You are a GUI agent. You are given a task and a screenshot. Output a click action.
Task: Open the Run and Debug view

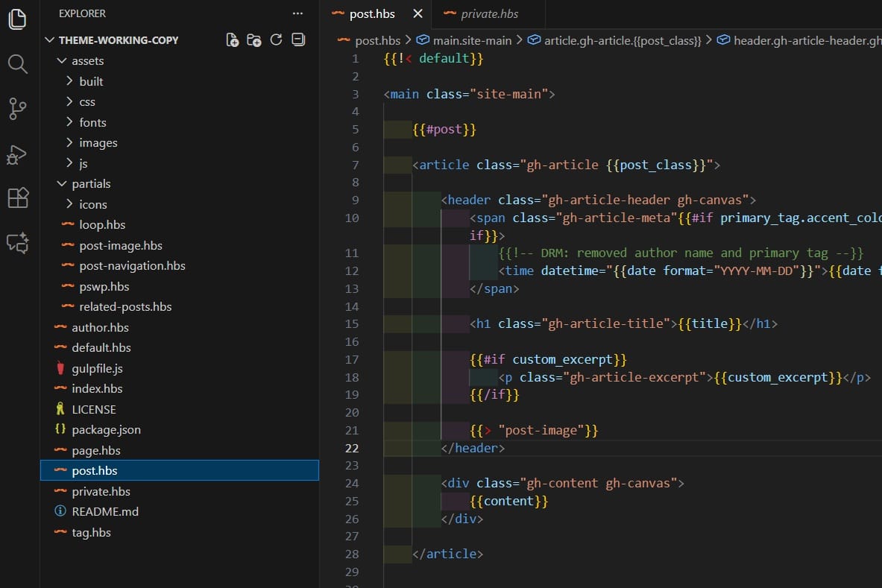18,154
